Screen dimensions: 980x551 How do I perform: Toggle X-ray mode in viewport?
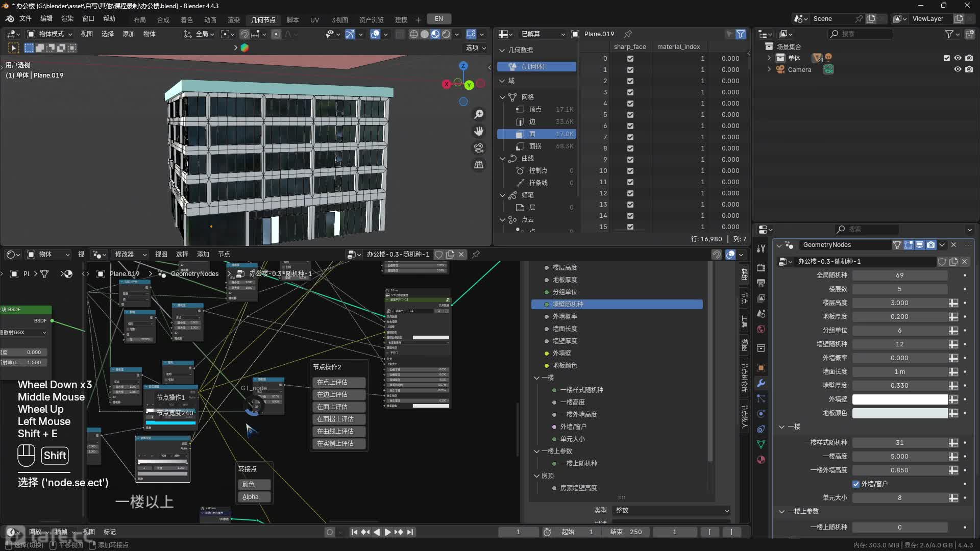pyautogui.click(x=400, y=34)
